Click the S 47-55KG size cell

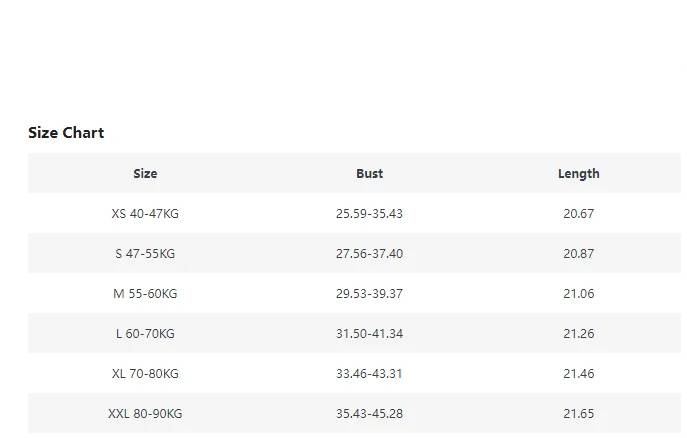[x=145, y=253]
